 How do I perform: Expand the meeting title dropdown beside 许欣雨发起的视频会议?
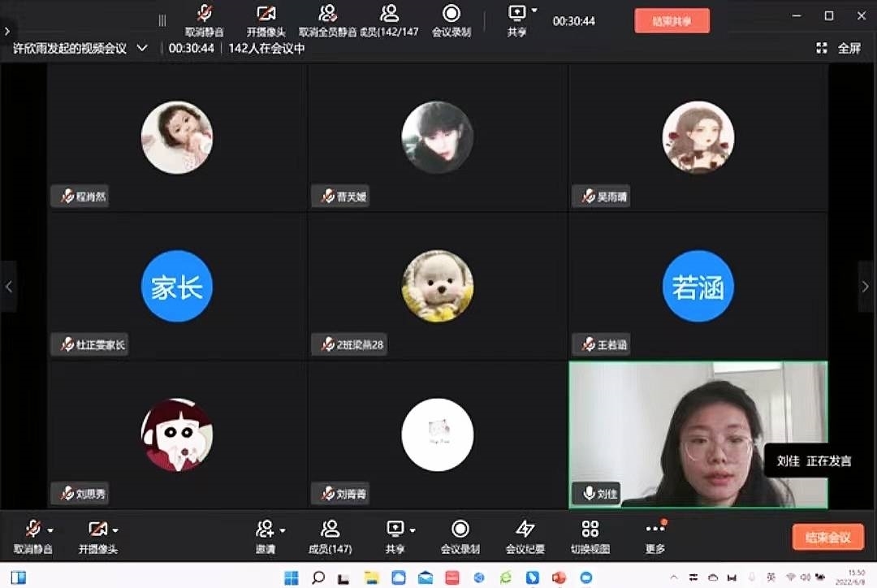click(x=142, y=48)
